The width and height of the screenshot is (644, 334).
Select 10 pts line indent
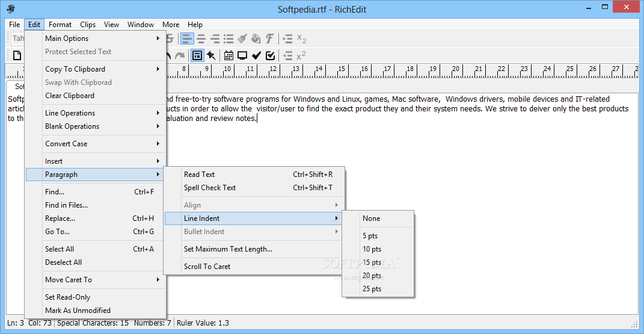point(378,249)
